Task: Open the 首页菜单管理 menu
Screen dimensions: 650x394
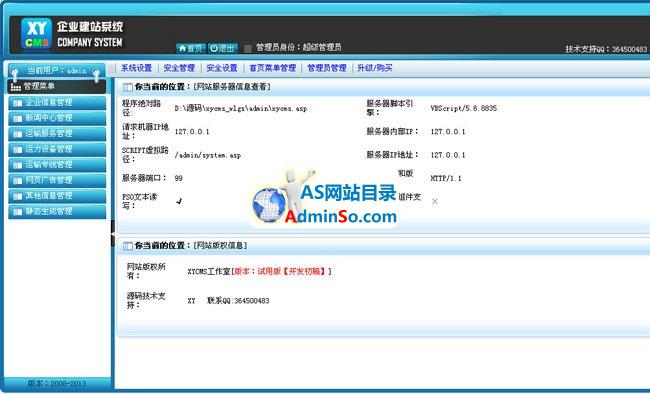Action: tap(272, 68)
